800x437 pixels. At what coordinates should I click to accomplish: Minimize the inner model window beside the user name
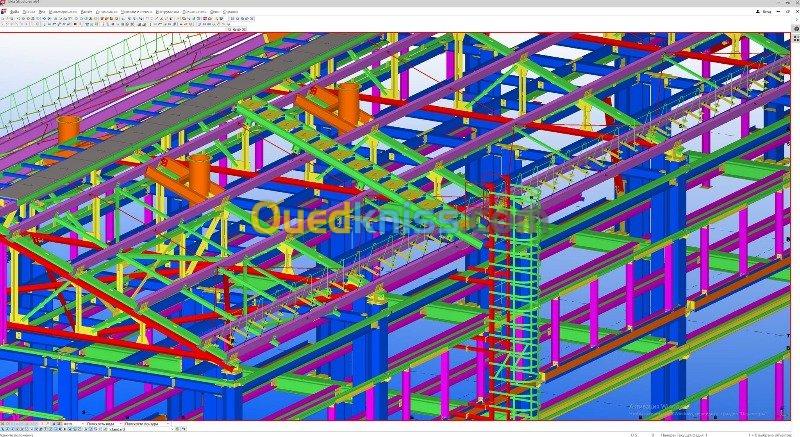[778, 11]
